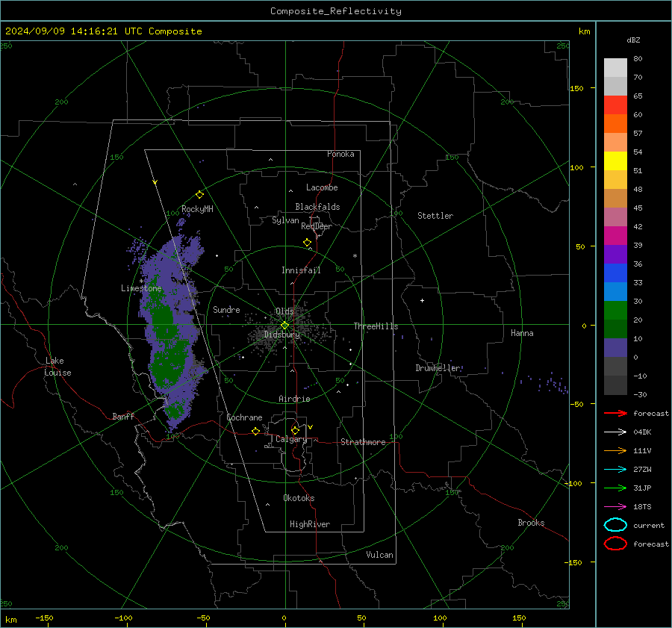Click the yellow diamond marker beside RockyMH

(x=199, y=195)
